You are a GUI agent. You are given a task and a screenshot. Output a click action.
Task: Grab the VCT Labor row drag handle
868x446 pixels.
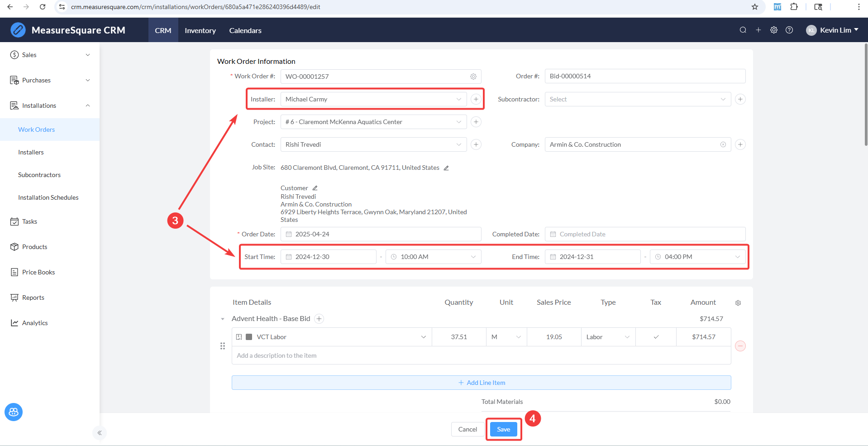(x=223, y=346)
